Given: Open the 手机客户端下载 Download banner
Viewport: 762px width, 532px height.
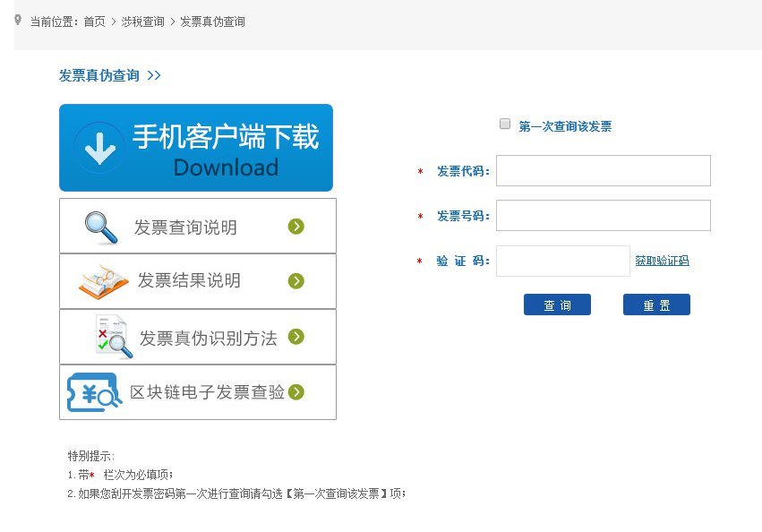Looking at the screenshot, I should coord(196,148).
